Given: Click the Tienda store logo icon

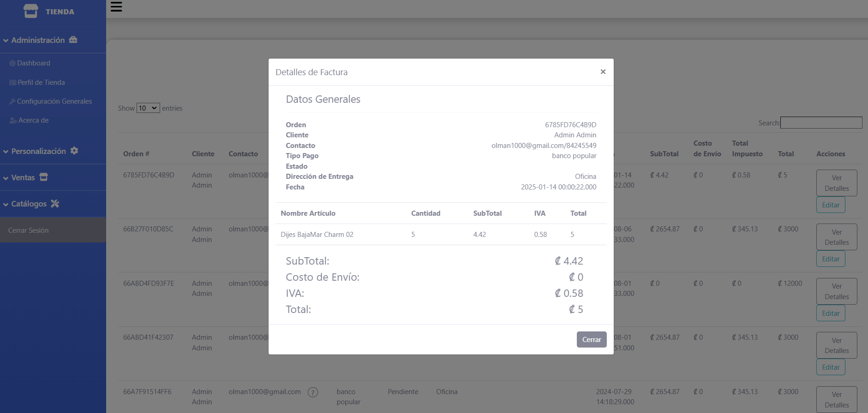Looking at the screenshot, I should click(31, 11).
